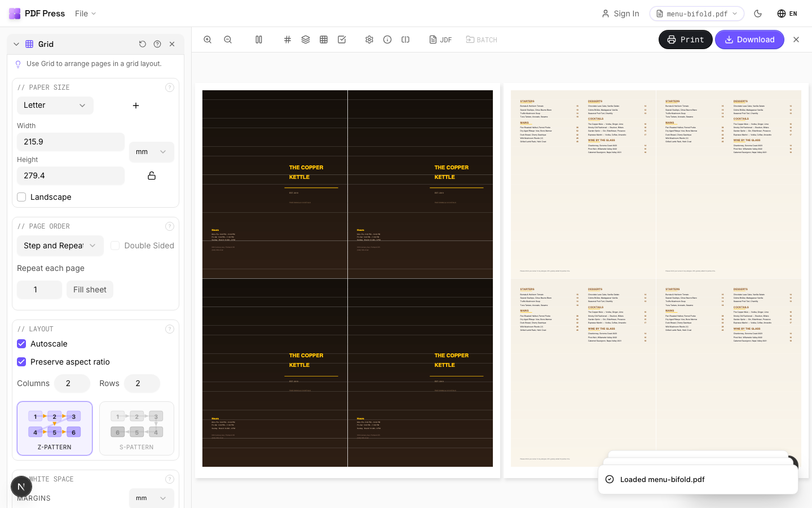Viewport: 812px width, 508px height.
Task: Open help for Layout section
Action: [170, 329]
